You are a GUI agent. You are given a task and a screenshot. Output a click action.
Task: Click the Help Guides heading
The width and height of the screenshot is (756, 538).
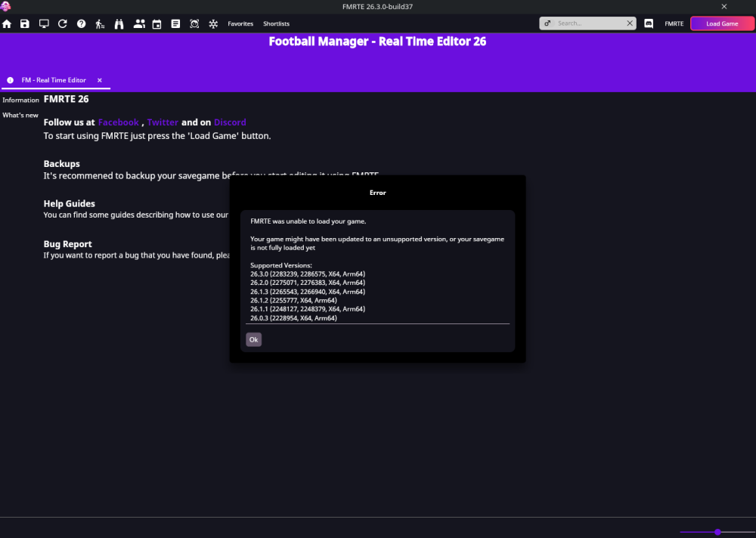coord(69,203)
